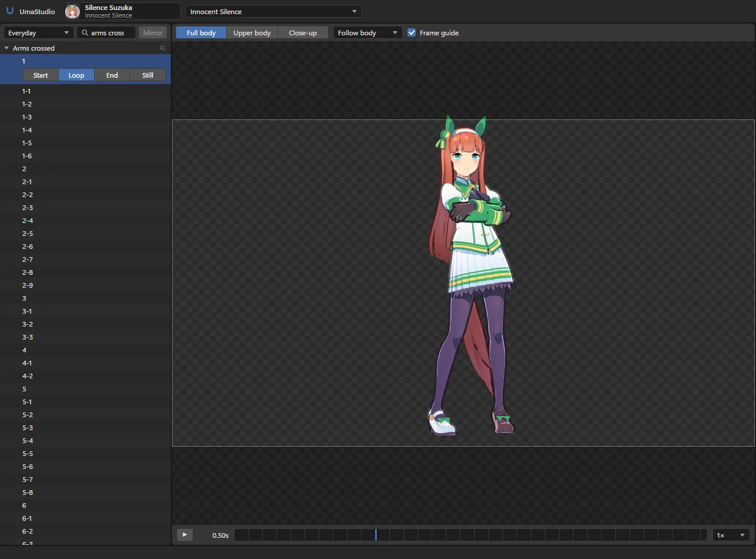Select motion 1-6 in the list

click(x=85, y=156)
